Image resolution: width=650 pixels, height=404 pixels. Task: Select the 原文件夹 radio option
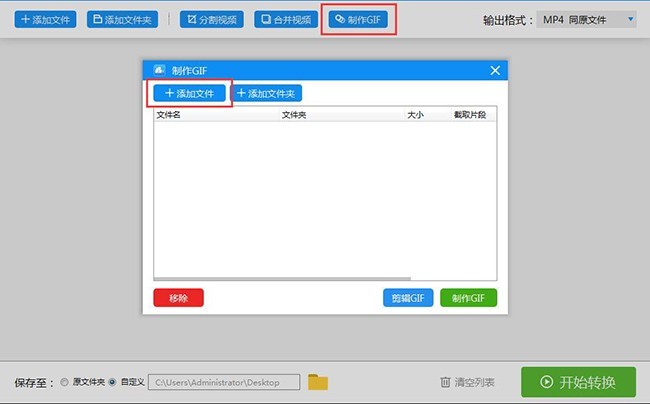pos(64,382)
